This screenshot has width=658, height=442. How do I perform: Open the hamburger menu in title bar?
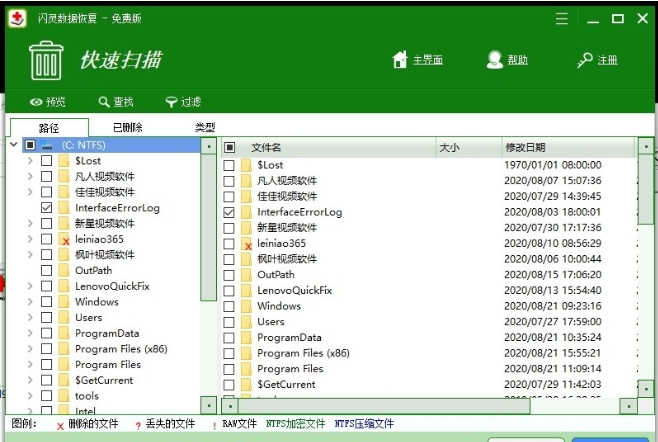point(562,19)
